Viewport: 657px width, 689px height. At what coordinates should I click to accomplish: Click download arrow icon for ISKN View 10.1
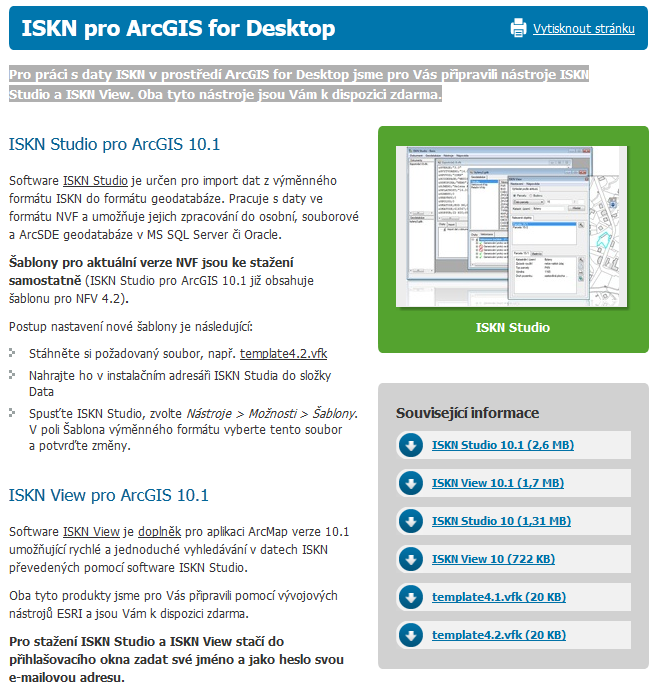tap(411, 483)
